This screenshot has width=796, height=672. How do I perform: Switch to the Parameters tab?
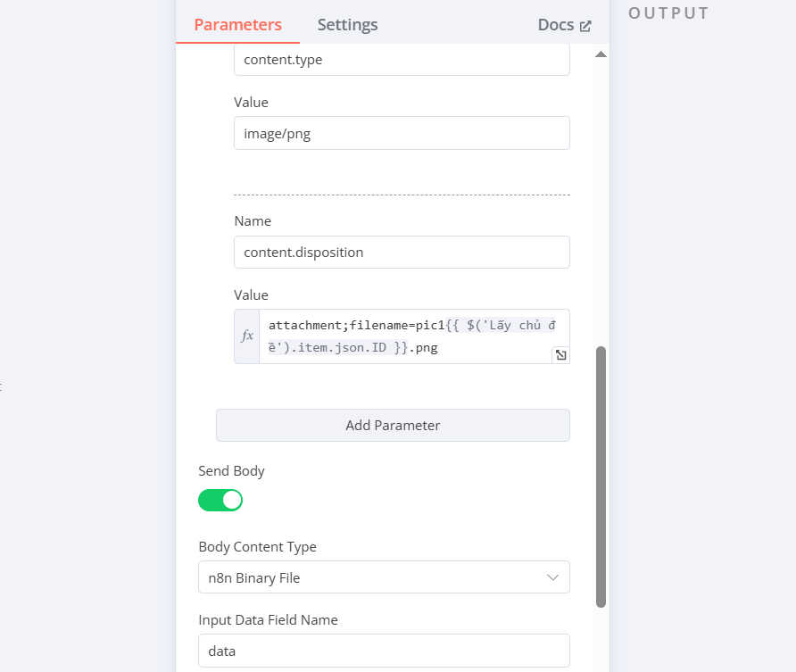click(x=237, y=24)
